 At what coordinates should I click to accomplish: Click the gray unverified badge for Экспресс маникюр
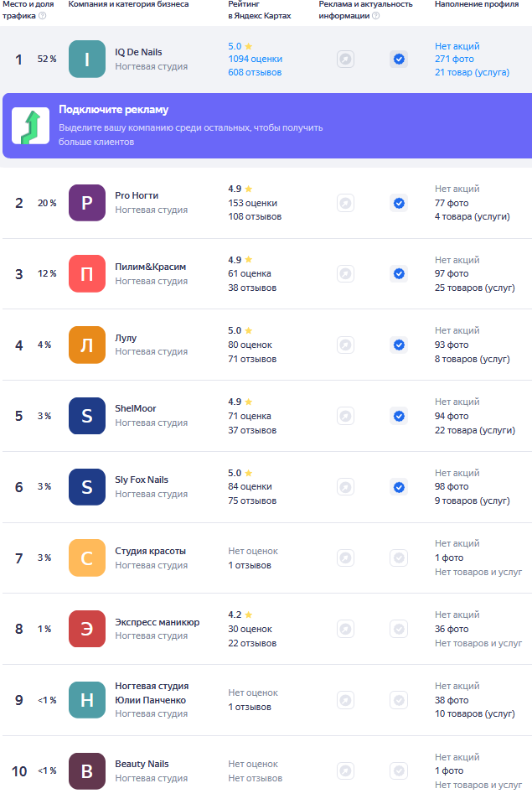[399, 629]
